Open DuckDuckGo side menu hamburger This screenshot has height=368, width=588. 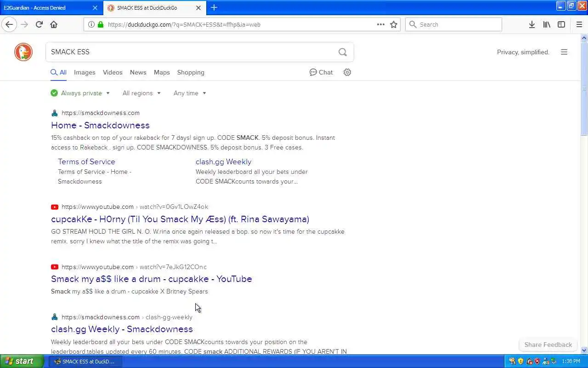click(564, 52)
